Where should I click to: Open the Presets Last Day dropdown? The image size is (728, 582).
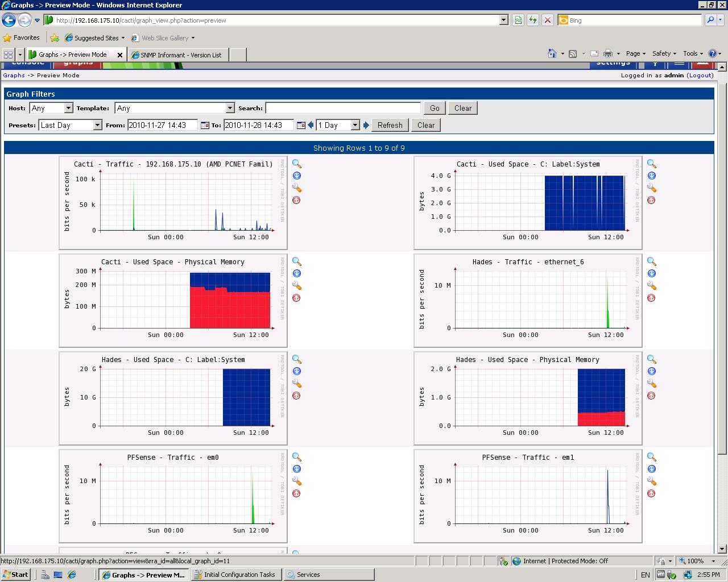point(70,125)
